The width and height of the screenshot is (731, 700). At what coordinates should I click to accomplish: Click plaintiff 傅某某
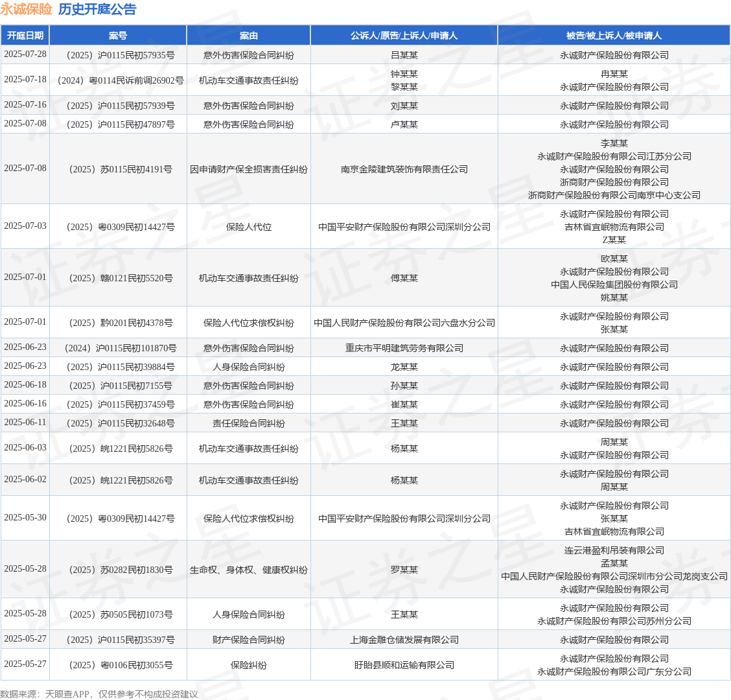404,278
